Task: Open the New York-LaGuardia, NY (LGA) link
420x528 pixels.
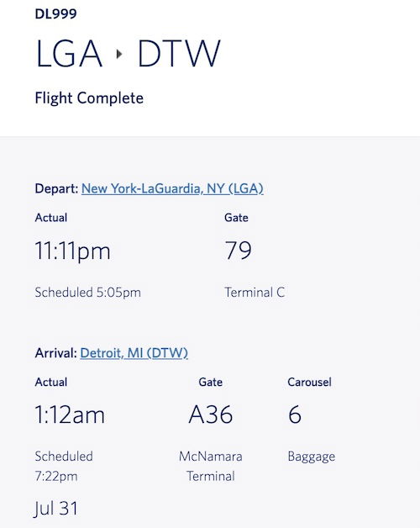Action: [x=172, y=188]
